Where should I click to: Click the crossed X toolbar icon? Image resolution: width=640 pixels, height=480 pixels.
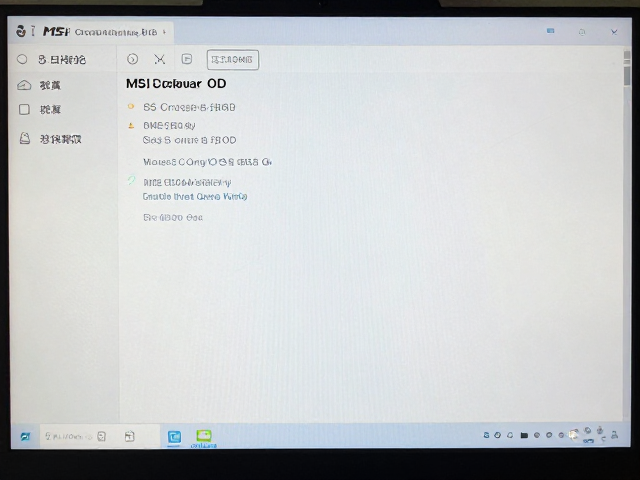[160, 60]
